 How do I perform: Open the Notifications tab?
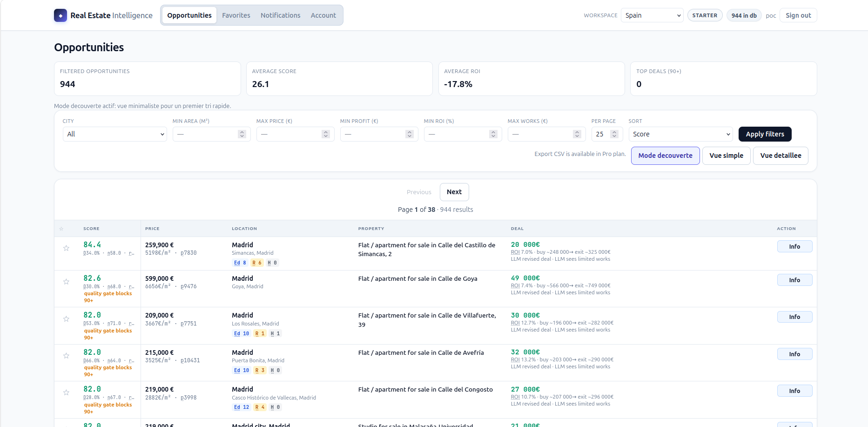click(x=280, y=15)
